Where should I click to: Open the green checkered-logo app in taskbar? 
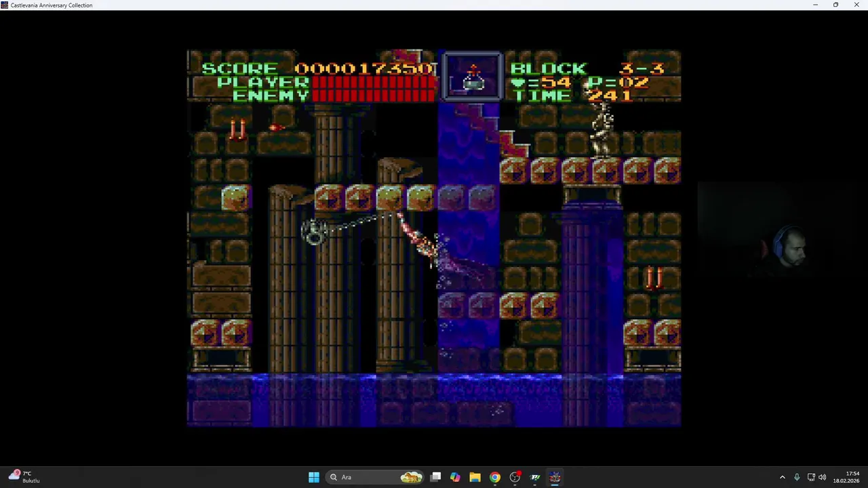tap(535, 477)
